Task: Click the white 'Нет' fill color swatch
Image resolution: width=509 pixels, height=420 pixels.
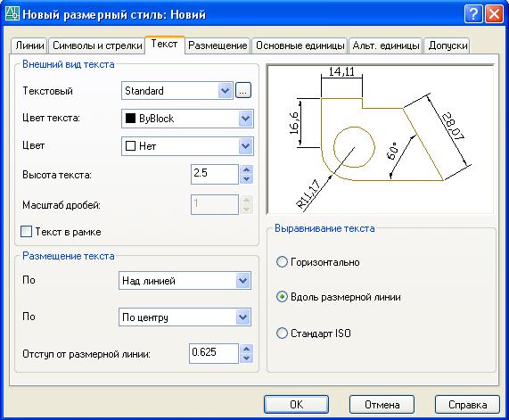Action: [130, 146]
